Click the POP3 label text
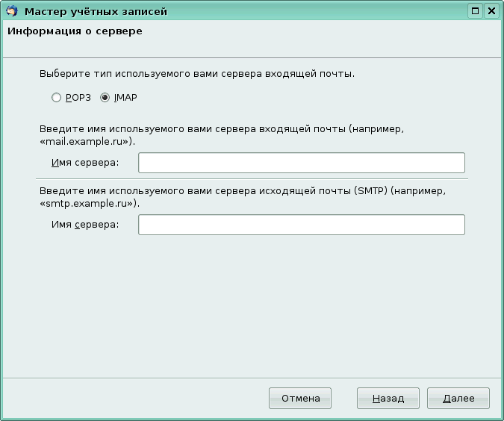The width and height of the screenshot is (504, 421). point(78,98)
